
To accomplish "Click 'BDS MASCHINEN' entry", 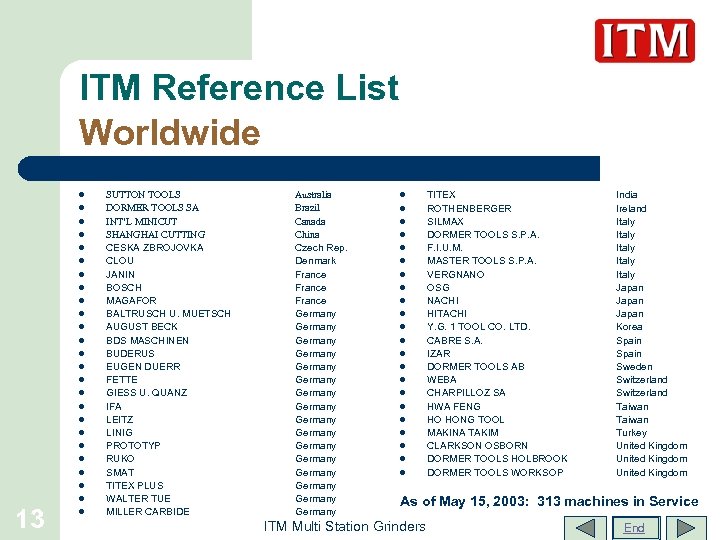I will (x=147, y=341).
